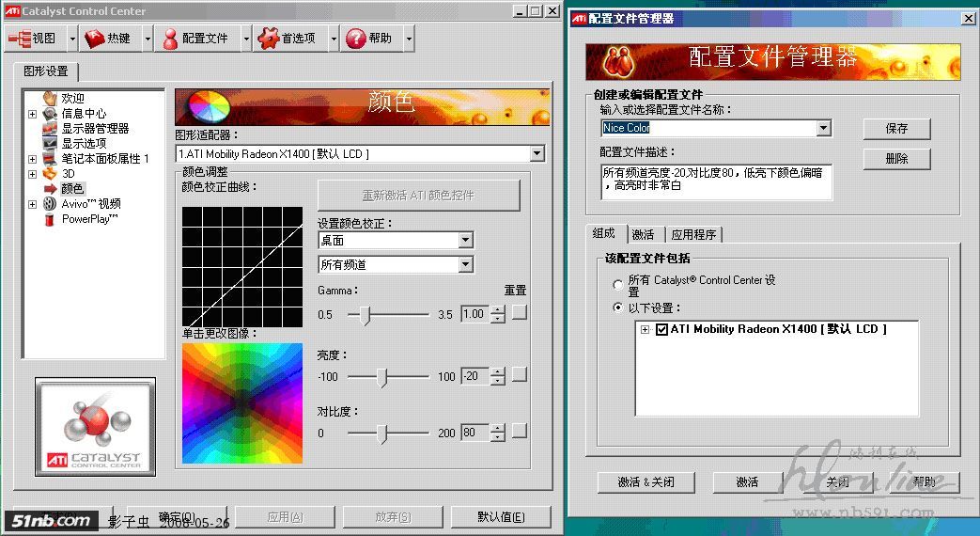Switch to the 激活 tab

coord(643,234)
